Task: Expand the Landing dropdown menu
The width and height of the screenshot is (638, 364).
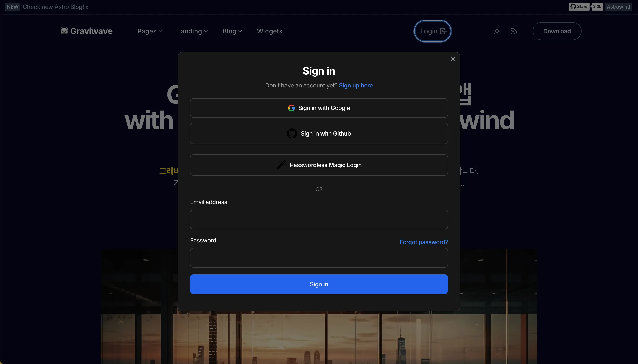Action: click(x=192, y=31)
